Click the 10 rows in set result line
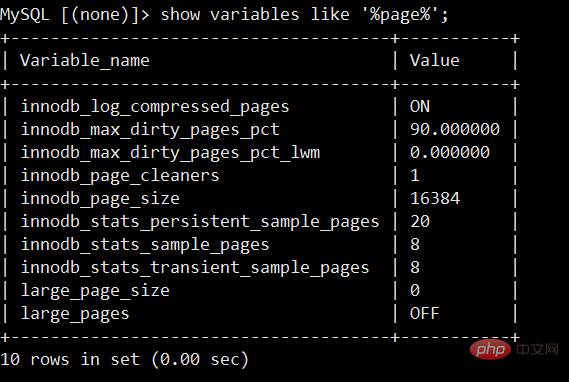Viewport: 569px width, 382px height. 124,360
